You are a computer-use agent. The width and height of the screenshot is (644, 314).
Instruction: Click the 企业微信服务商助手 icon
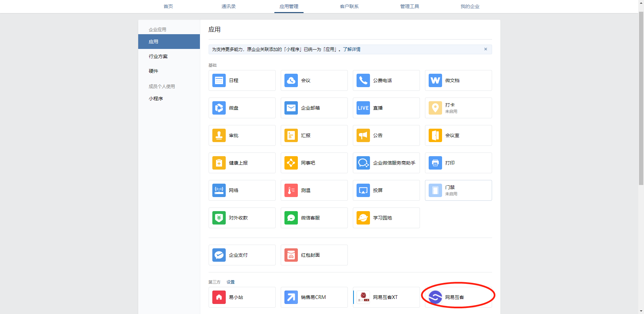(x=363, y=163)
